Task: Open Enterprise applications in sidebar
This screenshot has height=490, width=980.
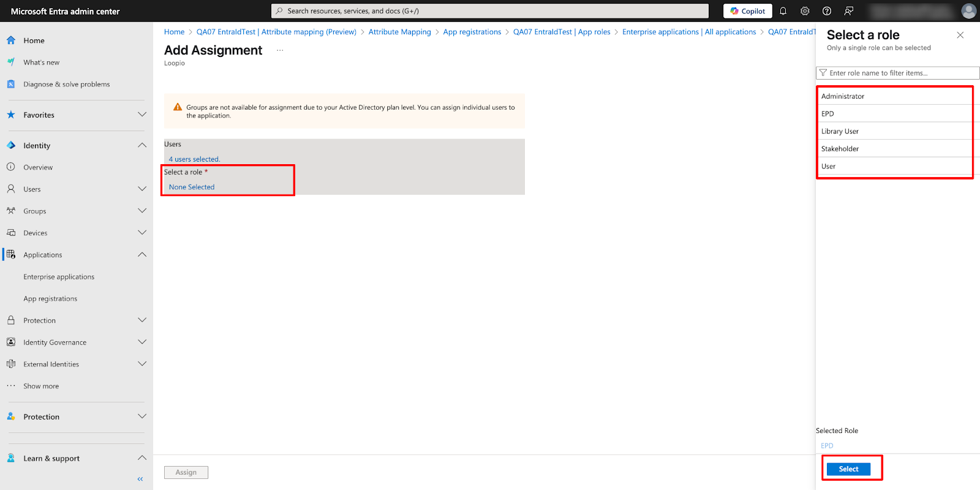Action: pyautogui.click(x=59, y=277)
